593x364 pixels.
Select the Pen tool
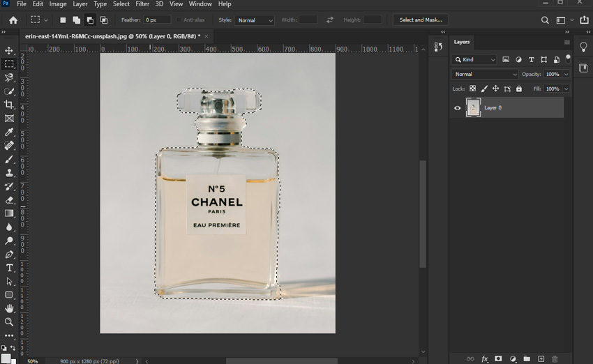(x=9, y=255)
